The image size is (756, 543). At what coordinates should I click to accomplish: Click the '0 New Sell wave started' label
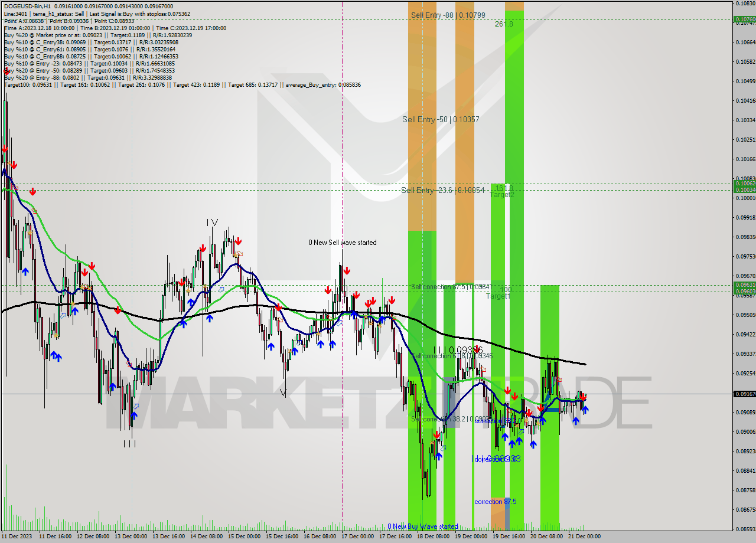pyautogui.click(x=343, y=243)
